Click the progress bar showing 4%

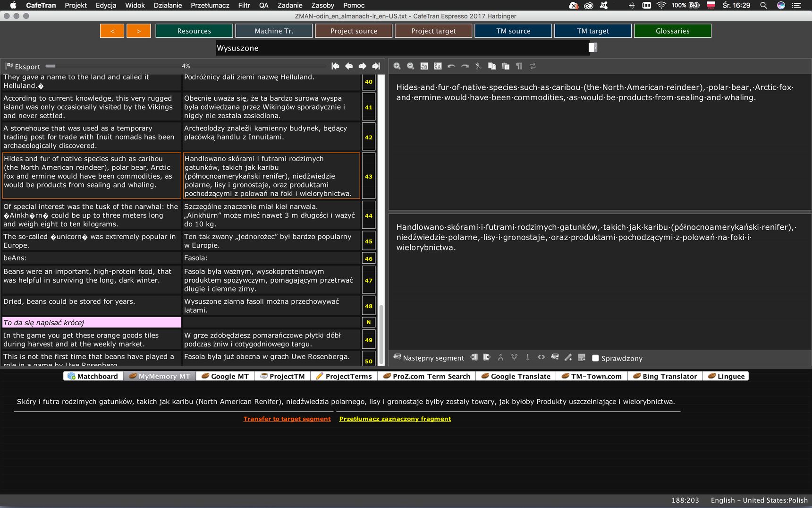(x=186, y=66)
